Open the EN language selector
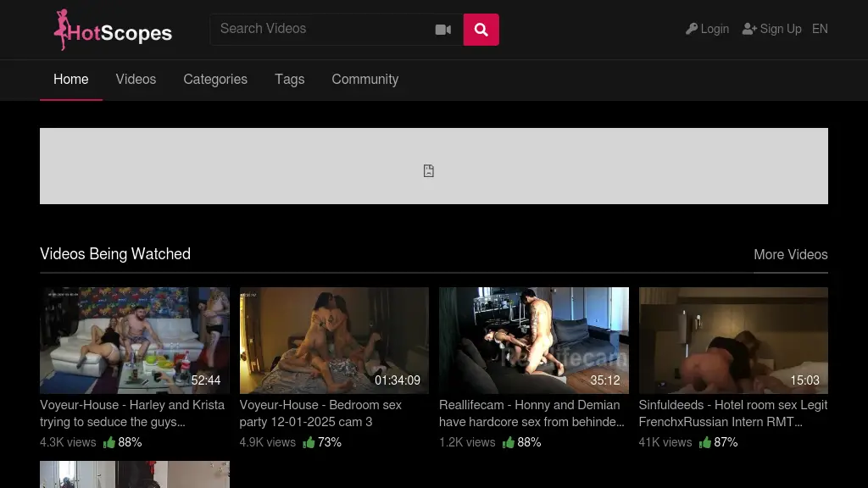868x488 pixels. 820,29
